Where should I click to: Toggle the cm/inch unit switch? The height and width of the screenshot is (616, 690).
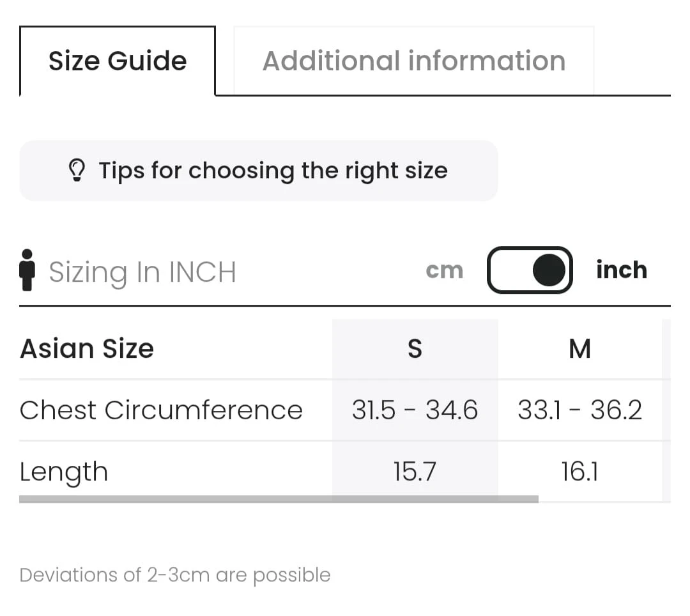click(x=530, y=270)
